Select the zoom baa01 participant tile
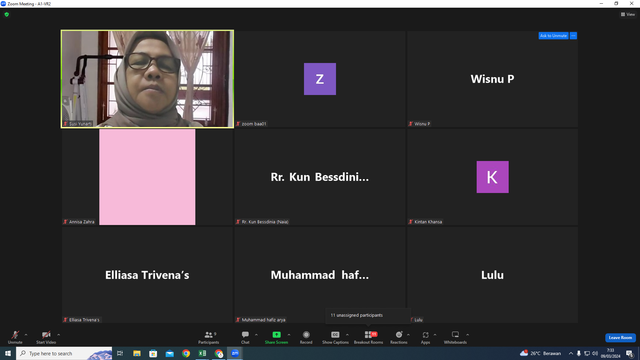Screen dimensions: 640x360 (x=320, y=79)
